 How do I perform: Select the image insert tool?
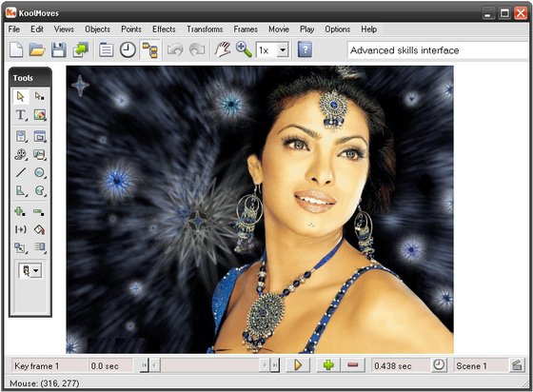[39, 115]
